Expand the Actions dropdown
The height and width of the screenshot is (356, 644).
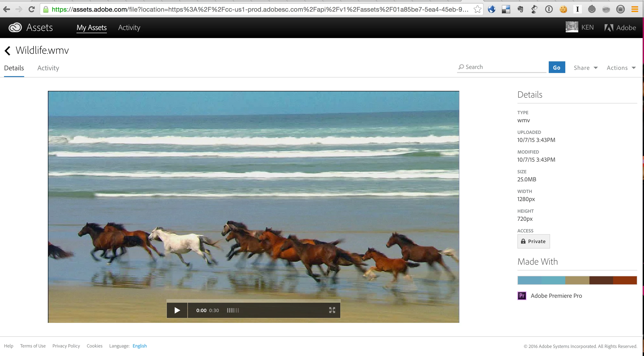click(x=621, y=68)
